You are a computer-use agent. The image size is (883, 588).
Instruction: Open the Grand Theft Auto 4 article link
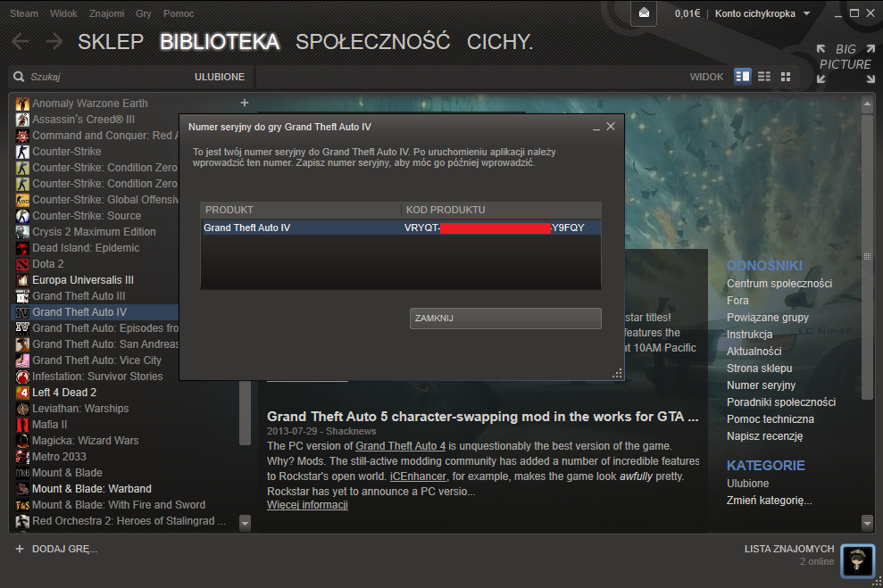[400, 446]
